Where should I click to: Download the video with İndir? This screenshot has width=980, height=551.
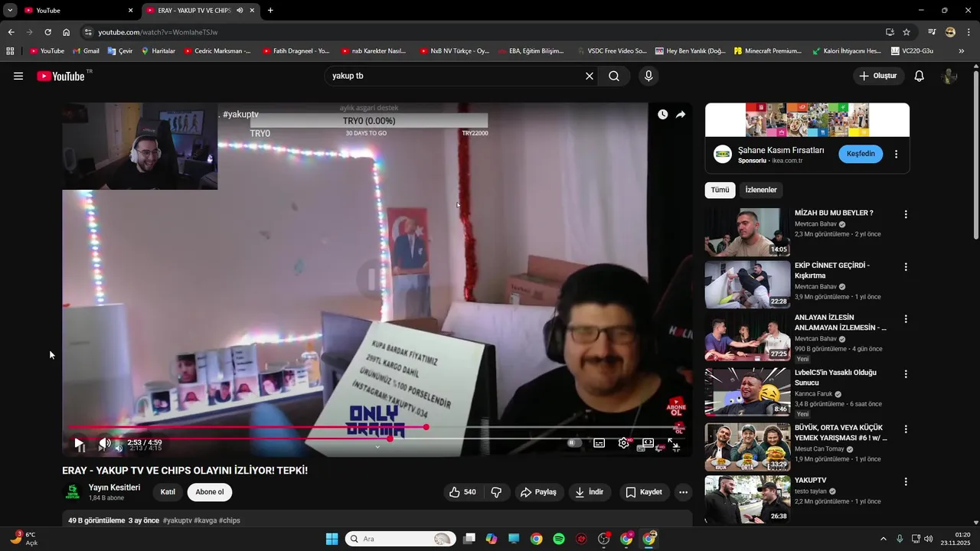[x=590, y=492]
